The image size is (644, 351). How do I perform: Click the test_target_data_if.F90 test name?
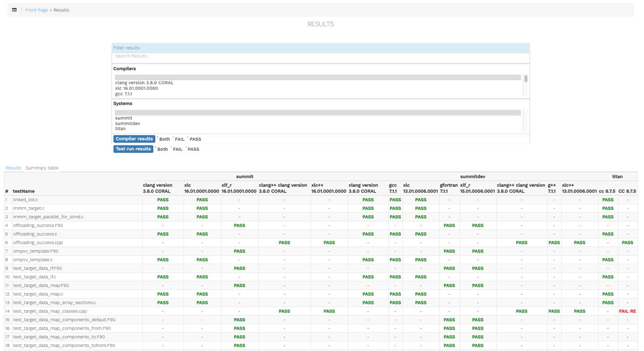38,268
